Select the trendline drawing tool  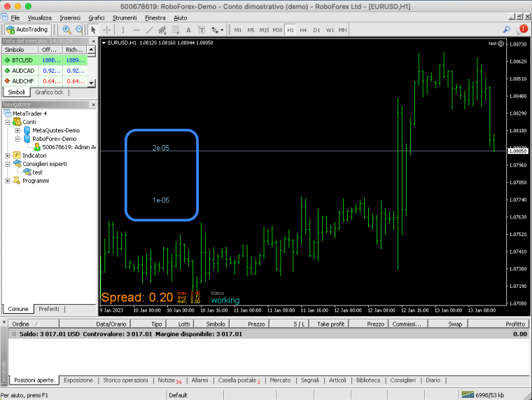pyautogui.click(x=149, y=30)
